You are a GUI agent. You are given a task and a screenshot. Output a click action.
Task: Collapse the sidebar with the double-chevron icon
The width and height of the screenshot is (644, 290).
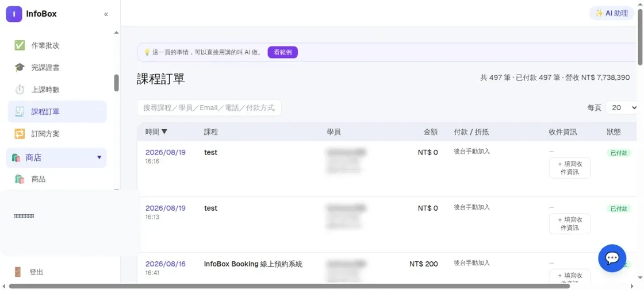pos(106,14)
